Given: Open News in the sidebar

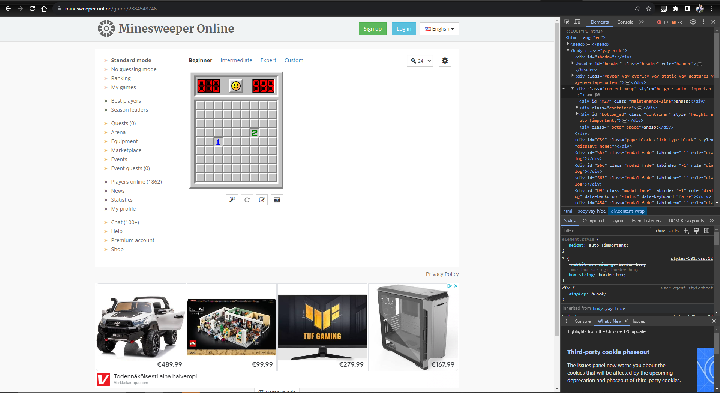Looking at the screenshot, I should pos(118,191).
